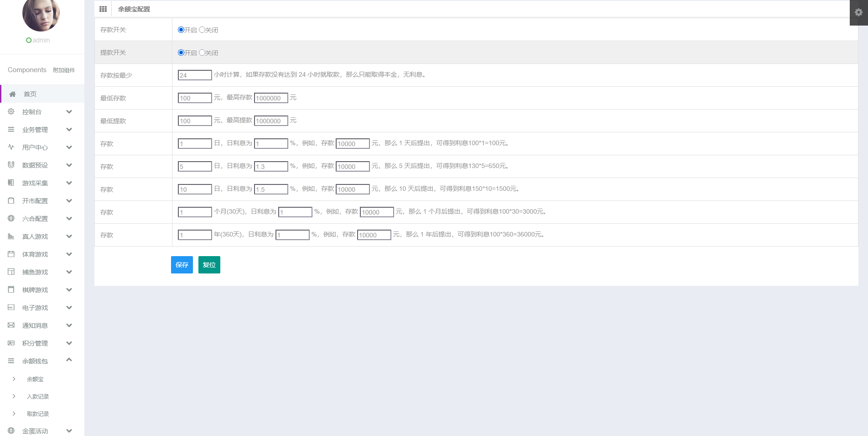Click the settings gear icon at top right

click(x=858, y=12)
